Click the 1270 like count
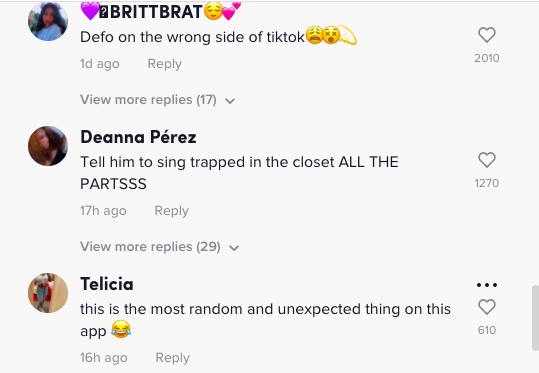 pos(487,183)
